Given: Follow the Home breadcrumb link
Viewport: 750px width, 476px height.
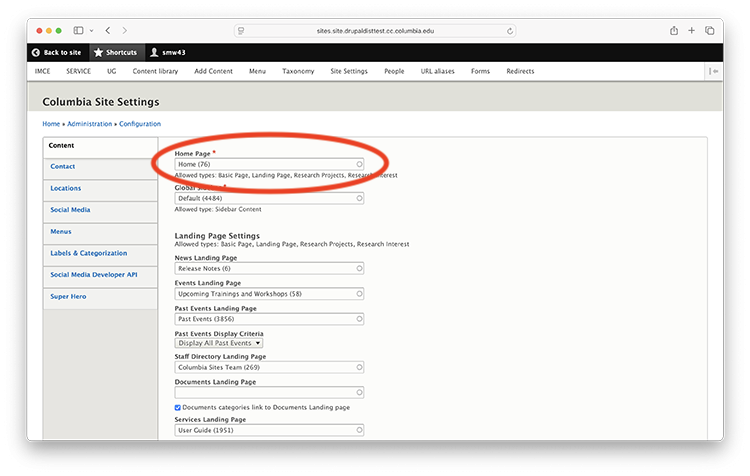Looking at the screenshot, I should click(x=51, y=124).
